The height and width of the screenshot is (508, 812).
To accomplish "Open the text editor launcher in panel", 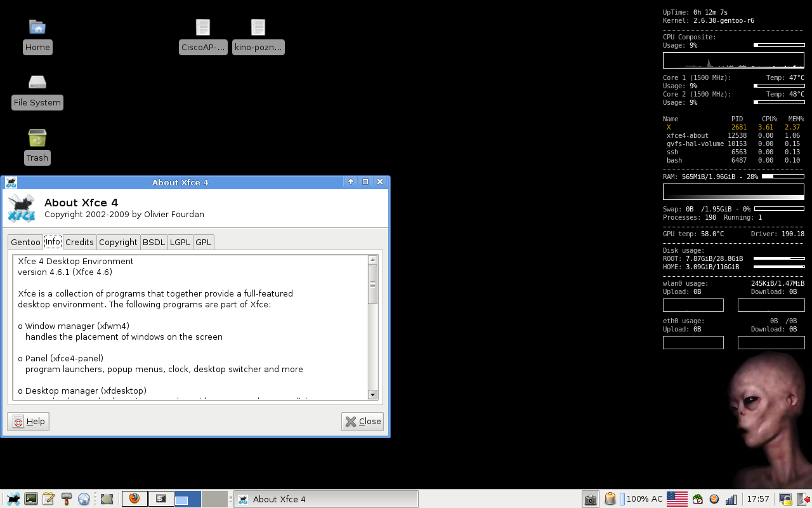I will point(48,499).
